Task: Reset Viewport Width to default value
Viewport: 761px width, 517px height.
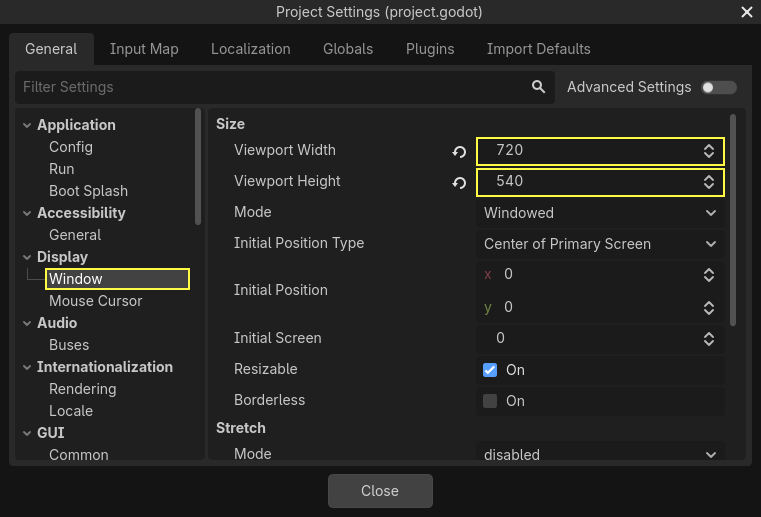Action: click(459, 152)
